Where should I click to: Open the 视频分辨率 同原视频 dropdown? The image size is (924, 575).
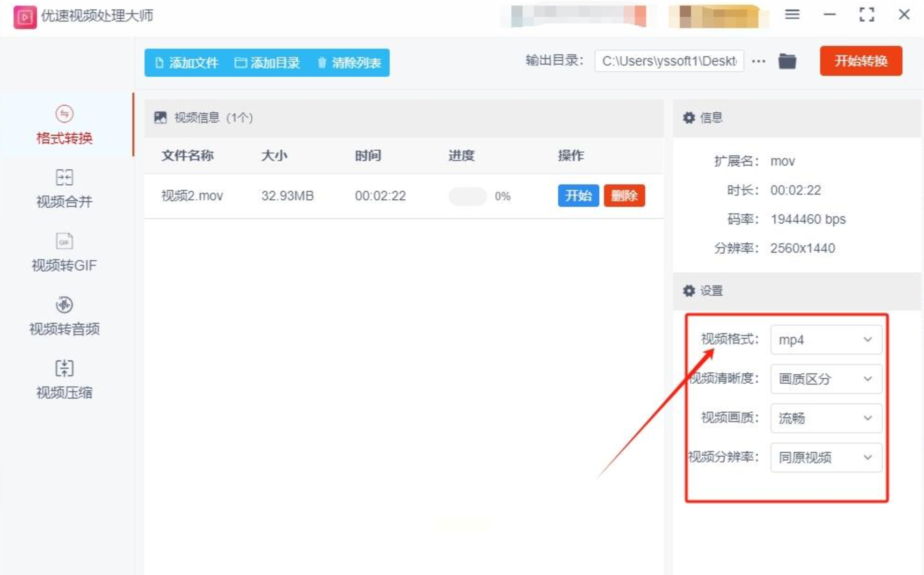coord(826,457)
